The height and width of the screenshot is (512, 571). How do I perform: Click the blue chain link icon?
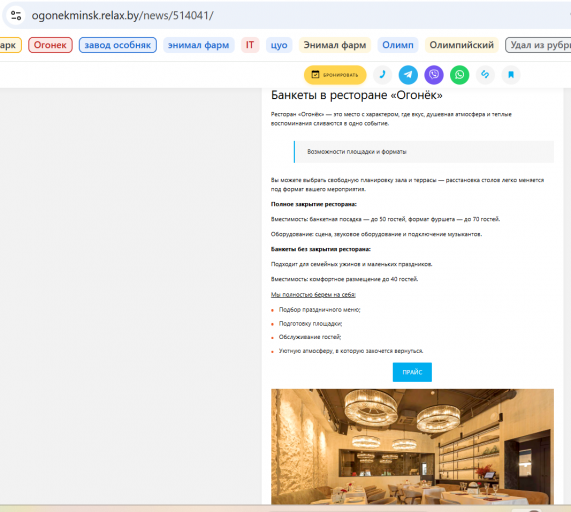(485, 75)
